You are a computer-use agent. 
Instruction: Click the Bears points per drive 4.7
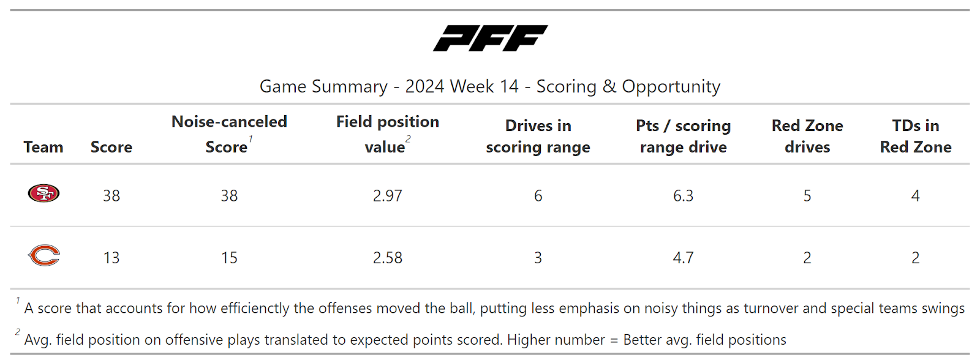pos(683,258)
